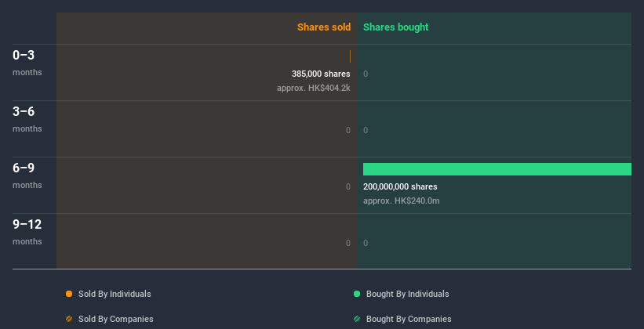This screenshot has width=644, height=329.
Task: Click the 0–3 months row label
Action: (27, 63)
